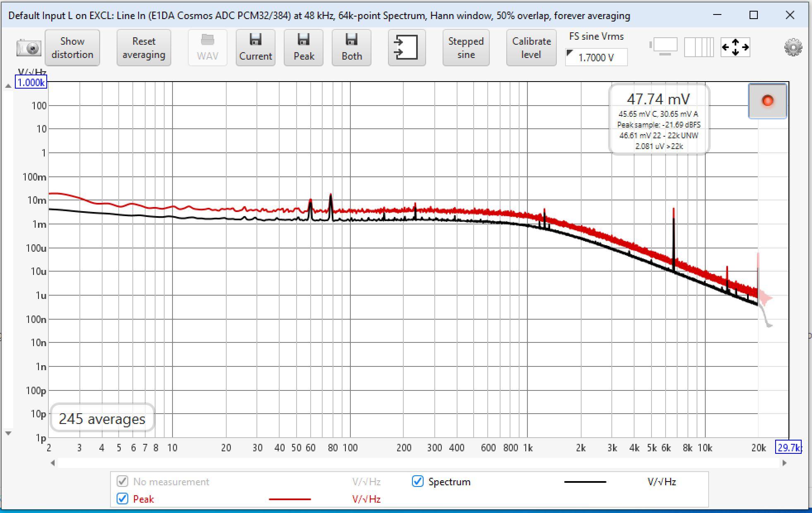Viewport: 812px width, 513px height.
Task: Click the red V/√Hz unit label beside Peak
Action: point(366,499)
